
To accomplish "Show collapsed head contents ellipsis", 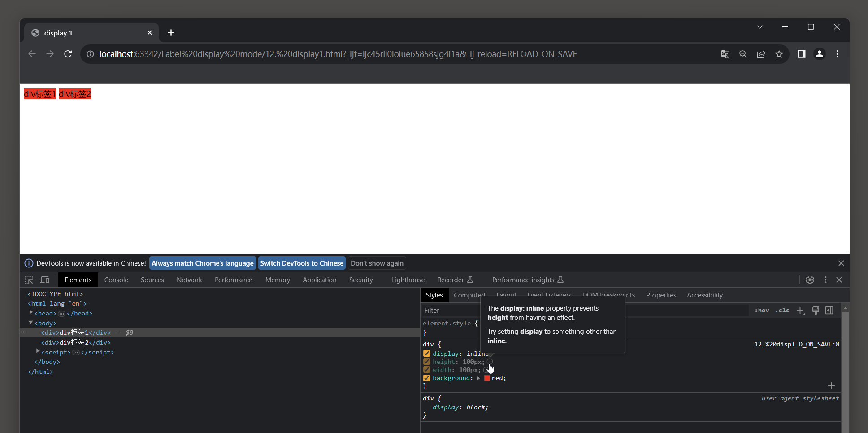I will click(62, 314).
